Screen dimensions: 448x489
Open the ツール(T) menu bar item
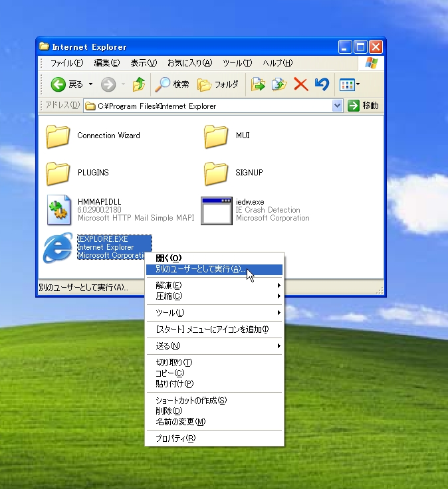click(237, 63)
